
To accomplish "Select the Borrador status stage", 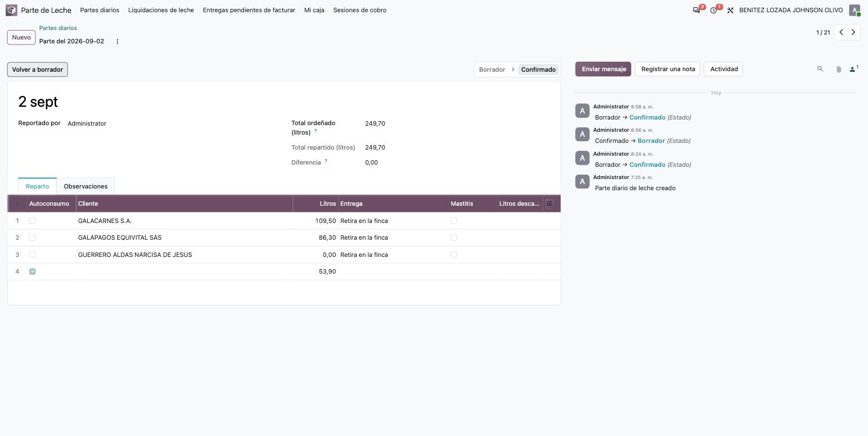I will point(492,70).
